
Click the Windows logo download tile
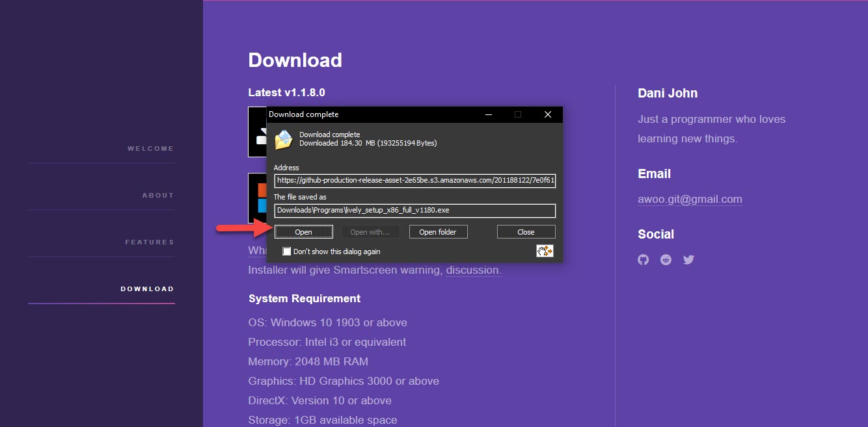[x=258, y=198]
